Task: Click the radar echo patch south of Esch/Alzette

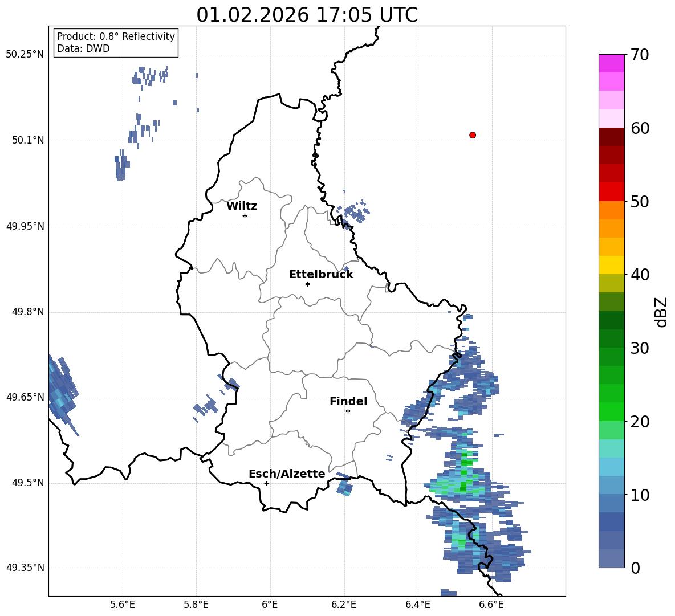Action: 344,488
